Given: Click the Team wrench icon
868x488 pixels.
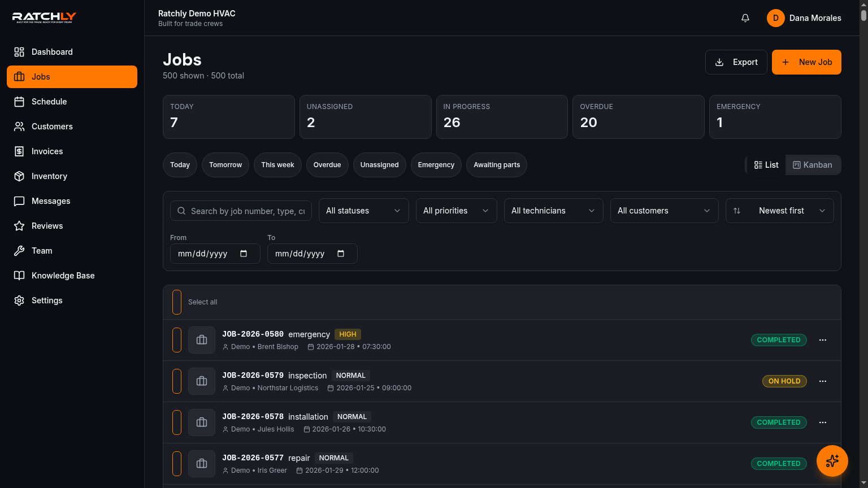Looking at the screenshot, I should (19, 251).
